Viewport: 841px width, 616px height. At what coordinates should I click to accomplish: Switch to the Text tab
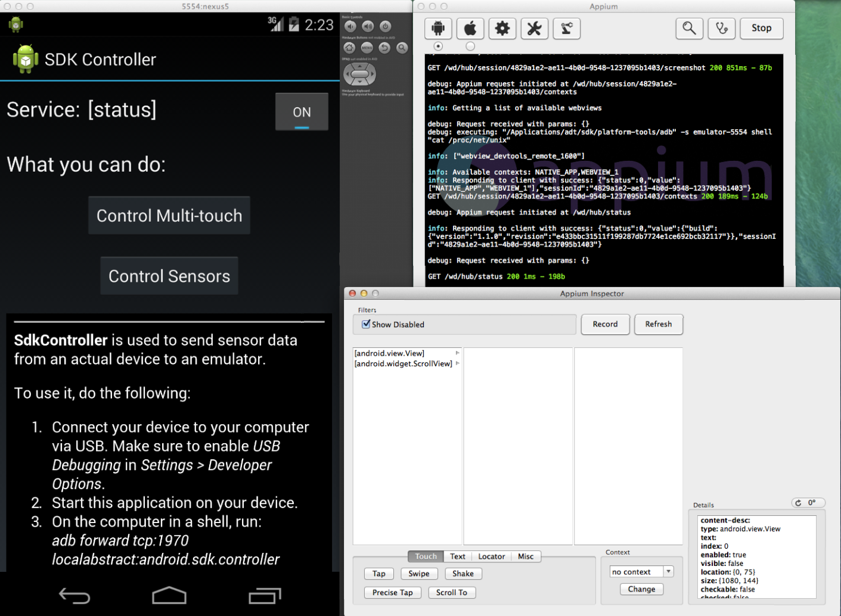click(458, 556)
